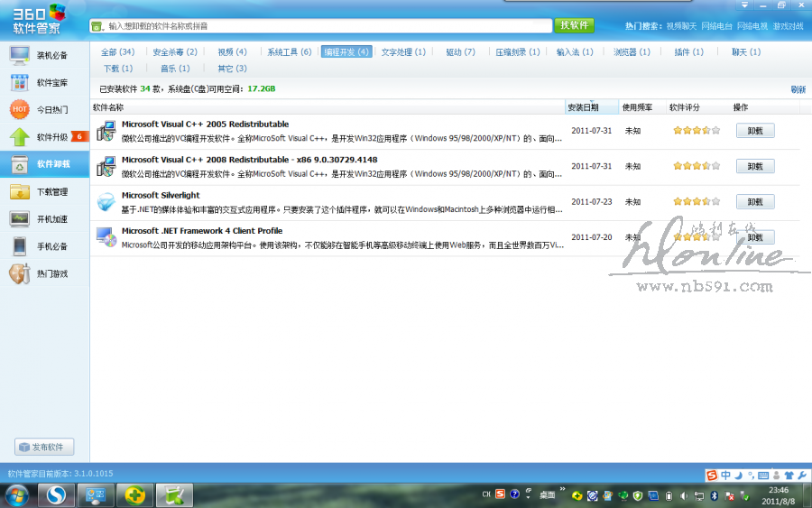Click the green 找软件 search button
This screenshot has width=812, height=508.
(x=574, y=25)
